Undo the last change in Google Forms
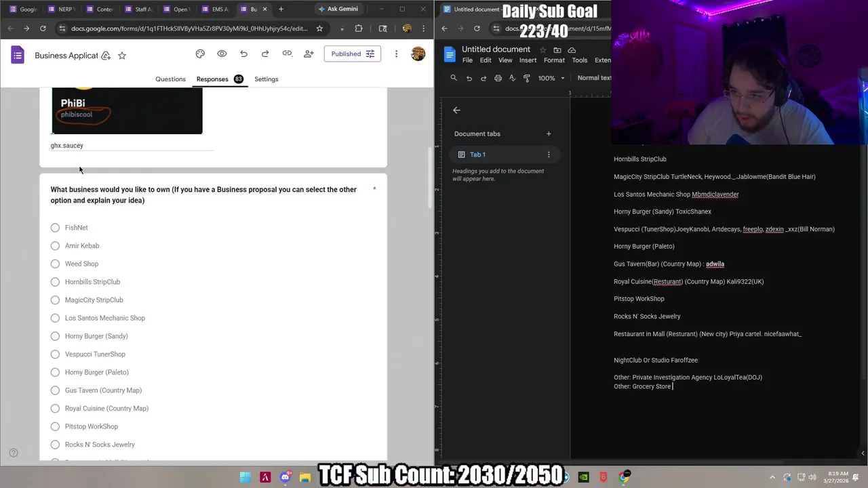The width and height of the screenshot is (868, 488). tap(243, 54)
